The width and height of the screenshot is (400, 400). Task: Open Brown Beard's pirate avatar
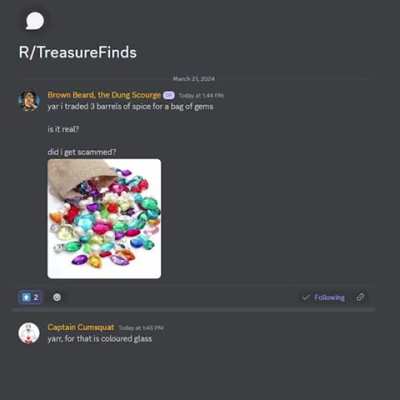pyautogui.click(x=29, y=100)
